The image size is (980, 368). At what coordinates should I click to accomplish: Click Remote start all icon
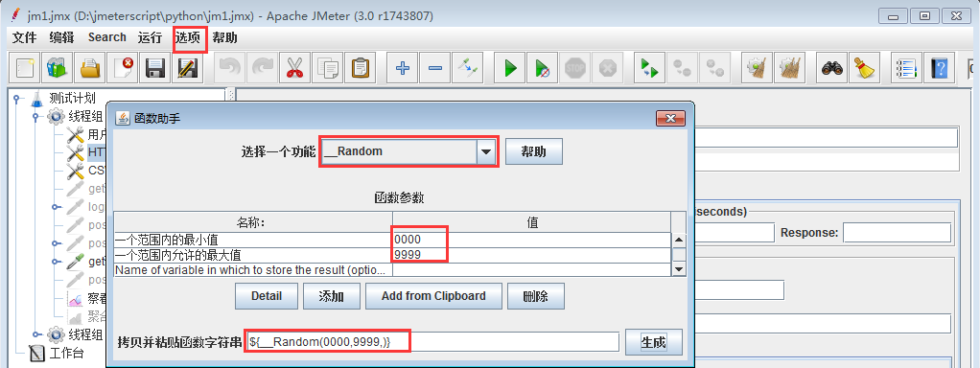tap(649, 67)
